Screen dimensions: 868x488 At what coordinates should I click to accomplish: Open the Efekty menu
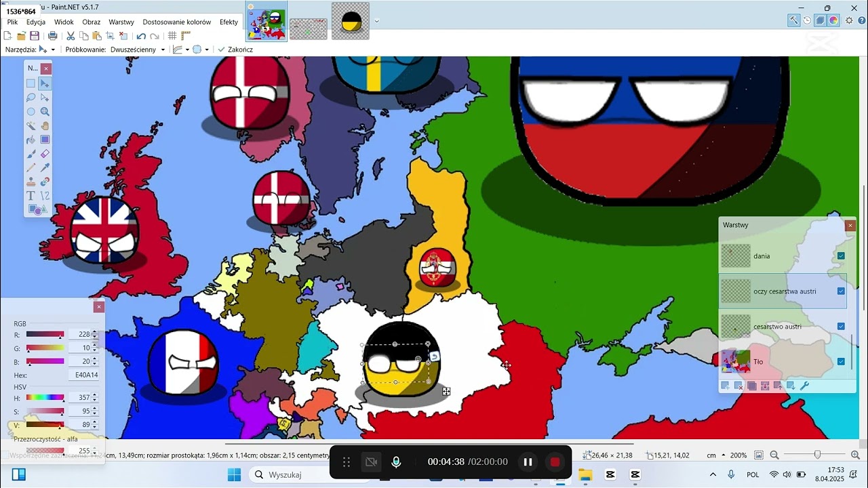click(229, 22)
